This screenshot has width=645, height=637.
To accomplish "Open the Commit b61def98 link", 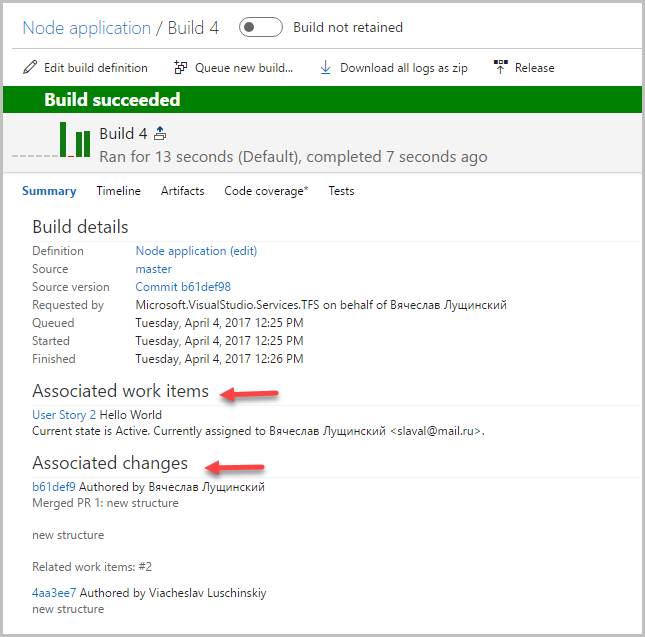I will 183,287.
